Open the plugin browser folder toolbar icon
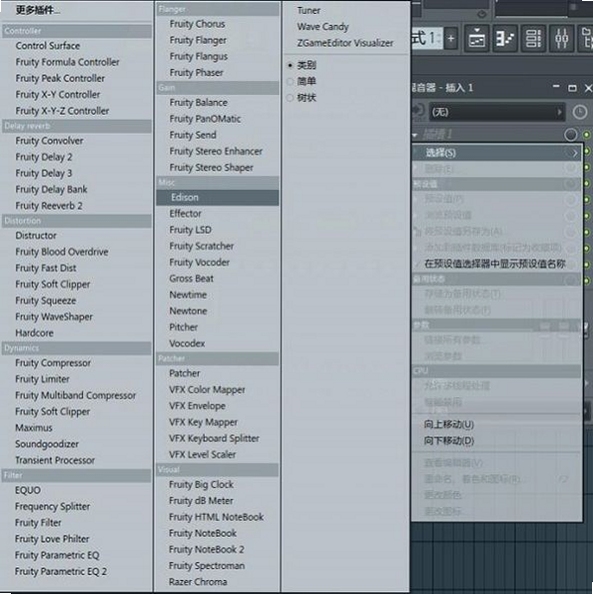Image resolution: width=593 pixels, height=594 pixels. pyautogui.click(x=586, y=38)
